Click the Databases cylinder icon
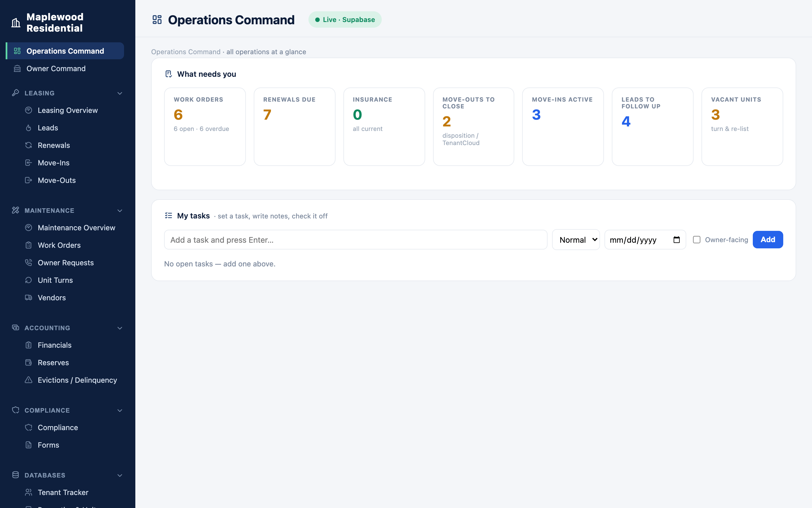Viewport: 812px width, 508px height. tap(16, 475)
